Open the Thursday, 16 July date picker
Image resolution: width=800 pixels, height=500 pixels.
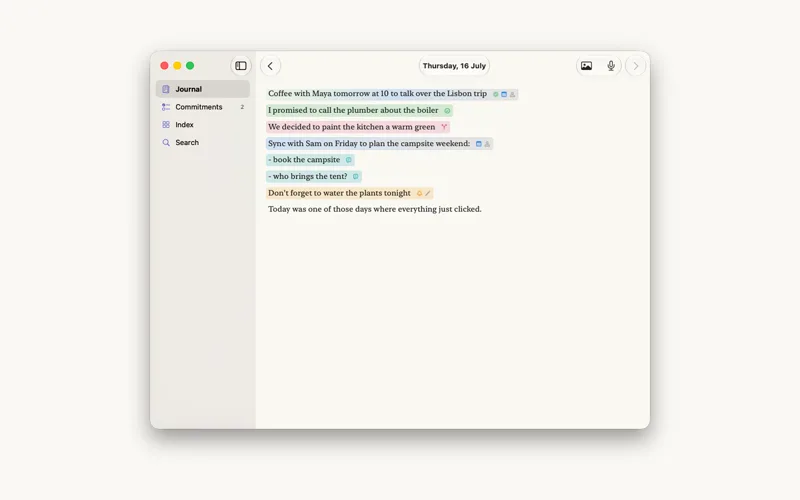coord(454,66)
